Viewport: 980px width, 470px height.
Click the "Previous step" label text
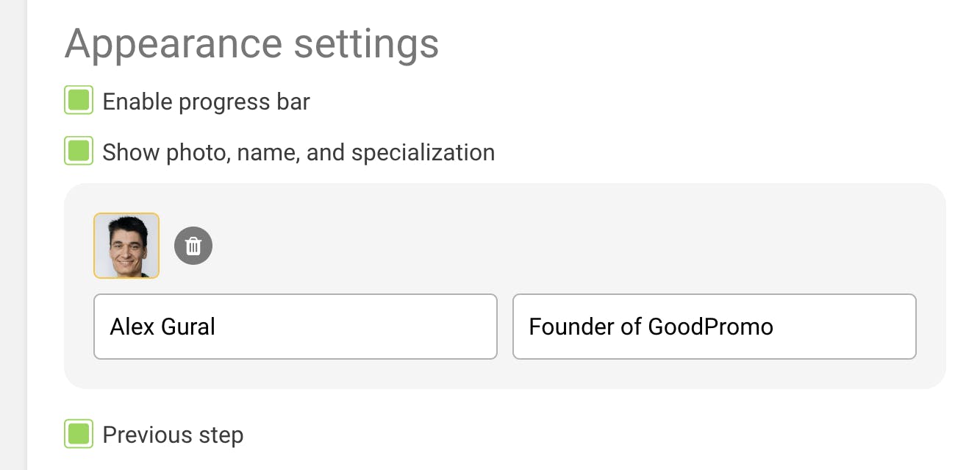click(173, 435)
